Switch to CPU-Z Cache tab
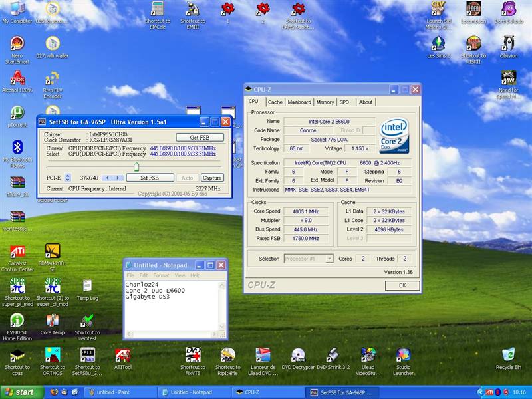The image size is (532, 399). 275,102
